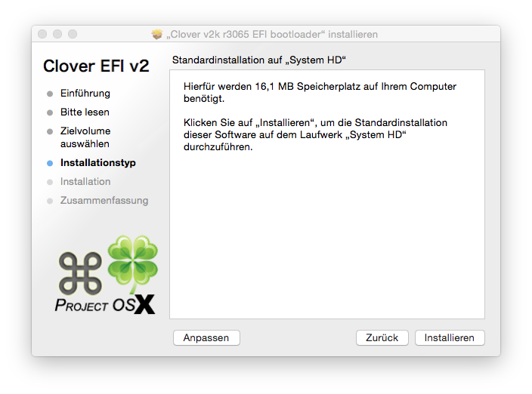Select the Einführung step in the sidebar
Image resolution: width=532 pixels, height=394 pixels.
click(x=85, y=93)
